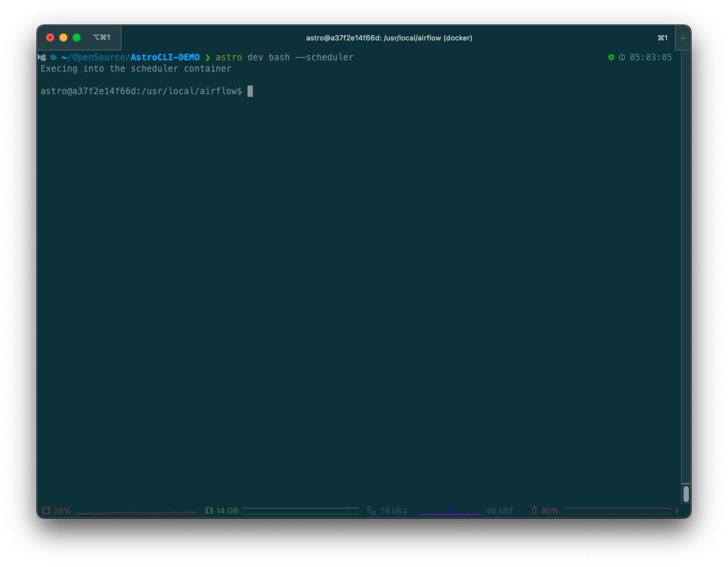Click the astro@a37f2e14f66d shell prompt
The image size is (728, 567).
141,91
